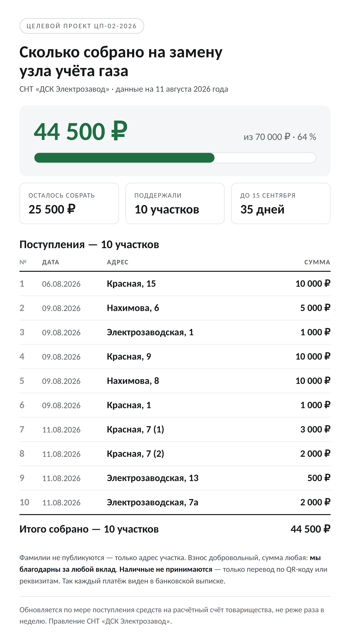Select the row for Электрозаводская, 13
This screenshot has height=644, width=350.
pyautogui.click(x=175, y=478)
